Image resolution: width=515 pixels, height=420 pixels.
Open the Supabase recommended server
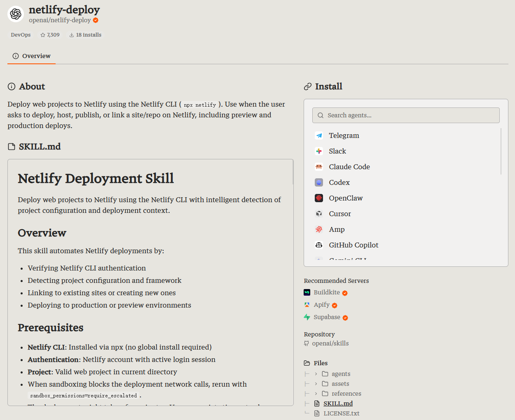pyautogui.click(x=327, y=317)
